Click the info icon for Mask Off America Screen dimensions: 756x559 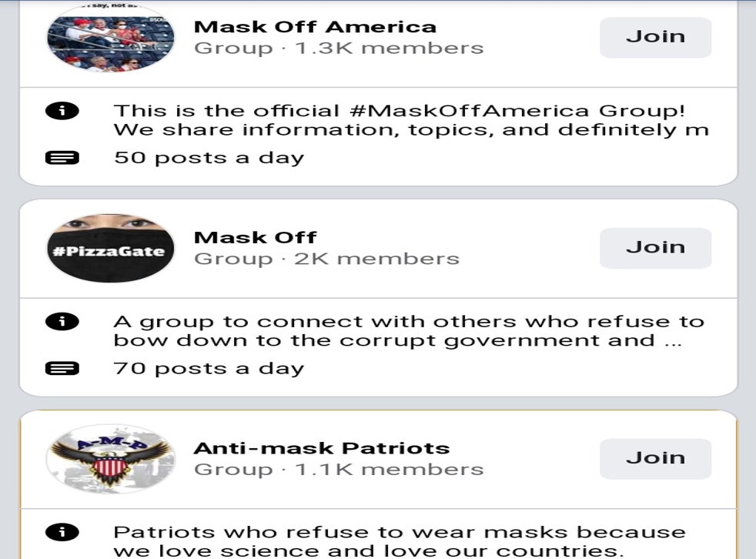[x=62, y=111]
